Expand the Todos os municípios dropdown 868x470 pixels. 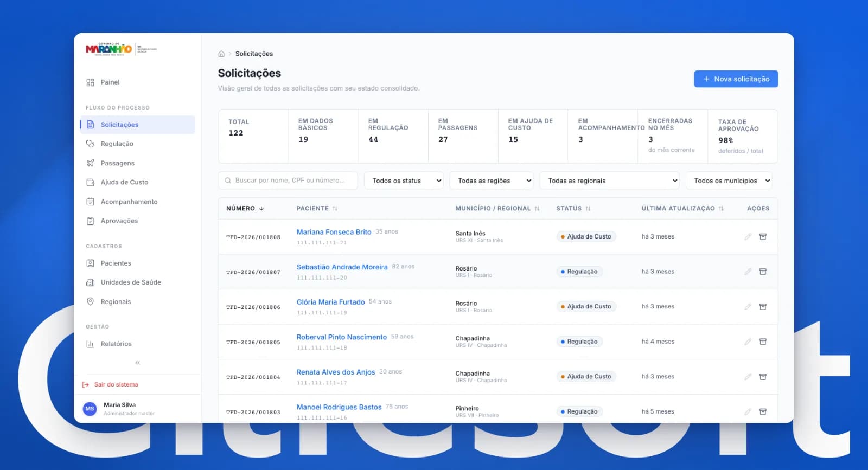point(729,181)
